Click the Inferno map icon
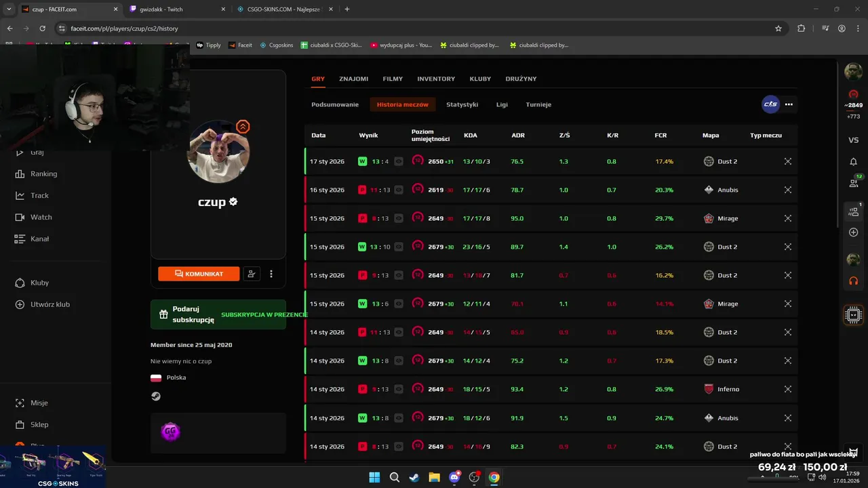868x488 pixels. point(709,389)
